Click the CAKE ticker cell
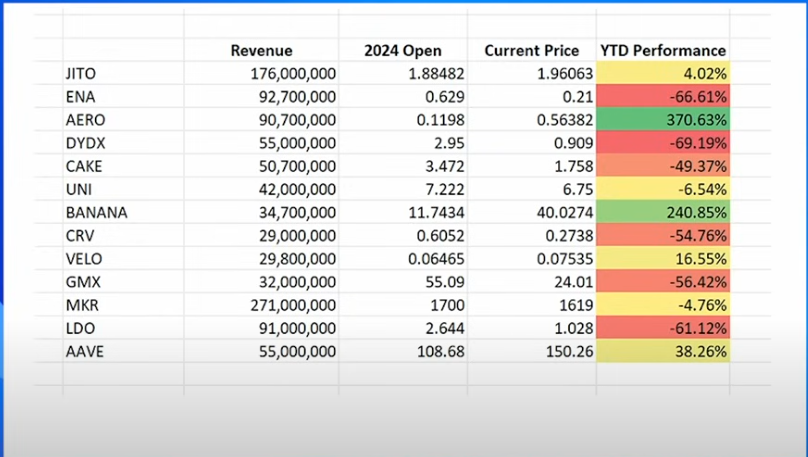 pos(124,166)
